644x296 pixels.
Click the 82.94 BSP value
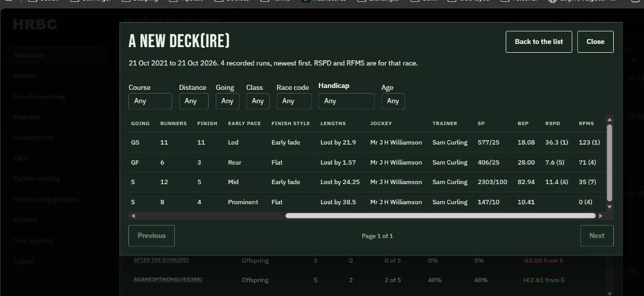[526, 182]
